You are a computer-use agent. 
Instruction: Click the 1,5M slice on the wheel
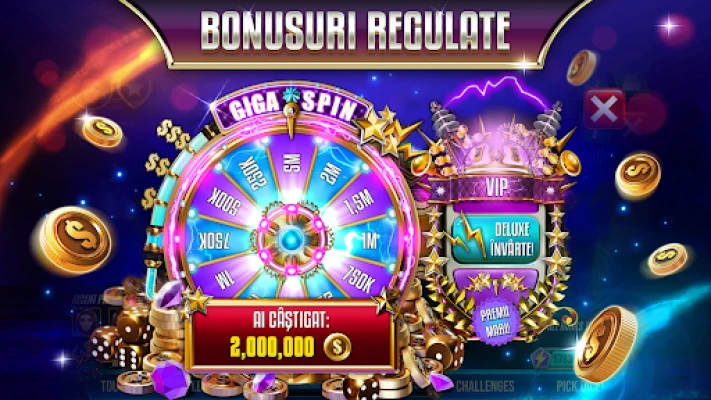coord(359,201)
